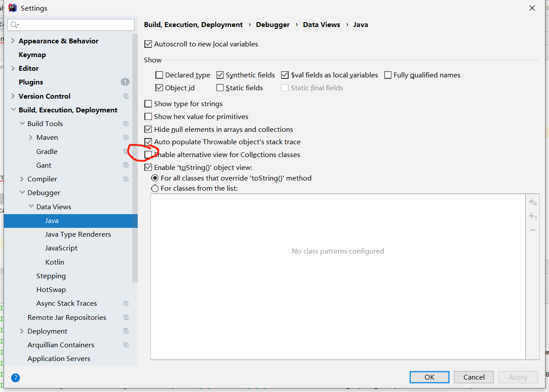Viewport: 549px width, 392px height.
Task: Click Data Views in the breadcrumb path
Action: (321, 25)
